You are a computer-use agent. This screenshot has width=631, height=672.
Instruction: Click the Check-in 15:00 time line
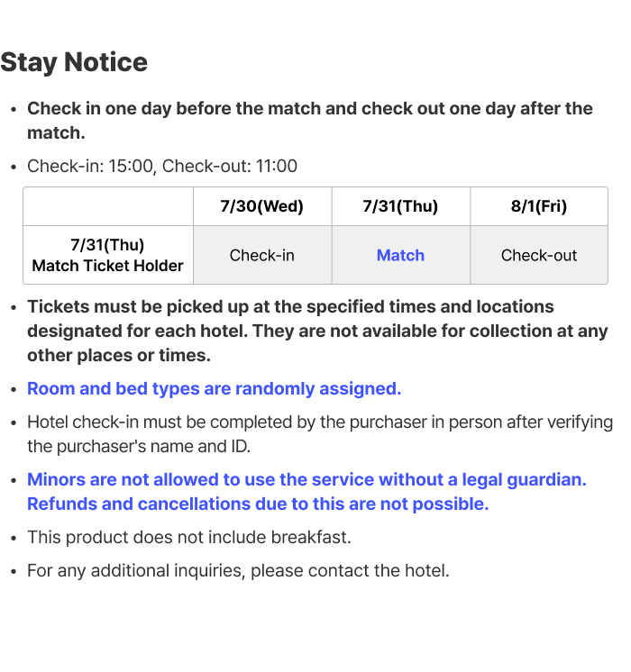[x=162, y=167]
